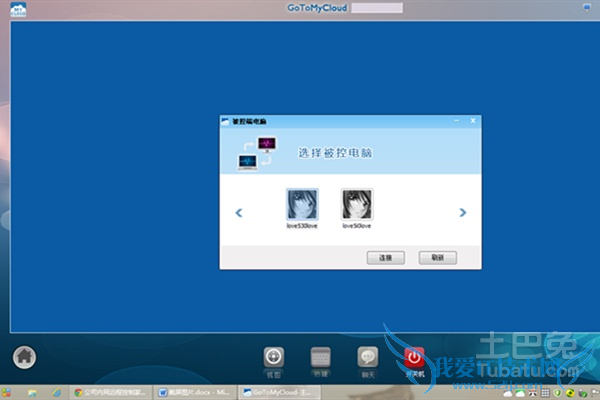600x400 pixels.
Task: Close the 被控端电脑 dialog
Action: point(473,121)
